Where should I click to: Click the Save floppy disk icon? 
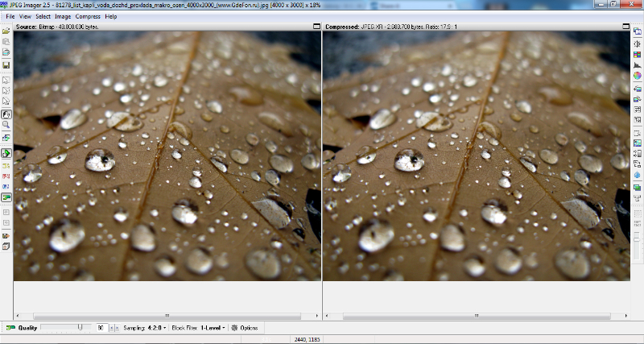click(x=6, y=64)
